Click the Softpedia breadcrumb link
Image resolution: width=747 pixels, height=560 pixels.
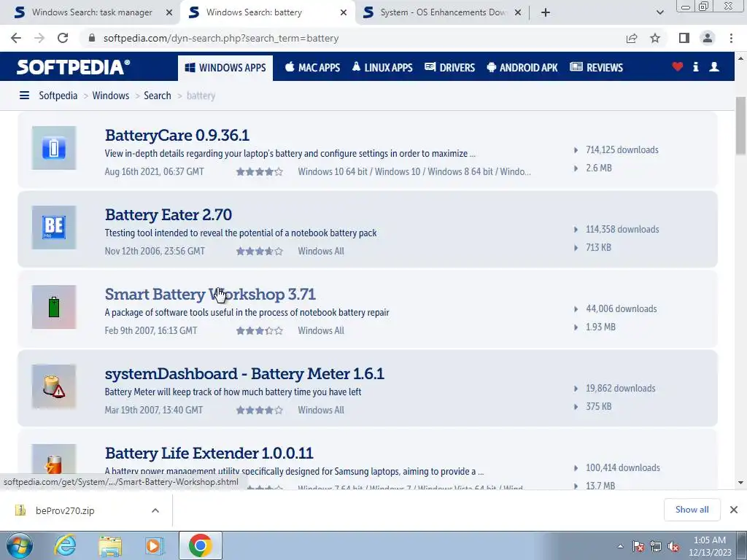point(58,96)
